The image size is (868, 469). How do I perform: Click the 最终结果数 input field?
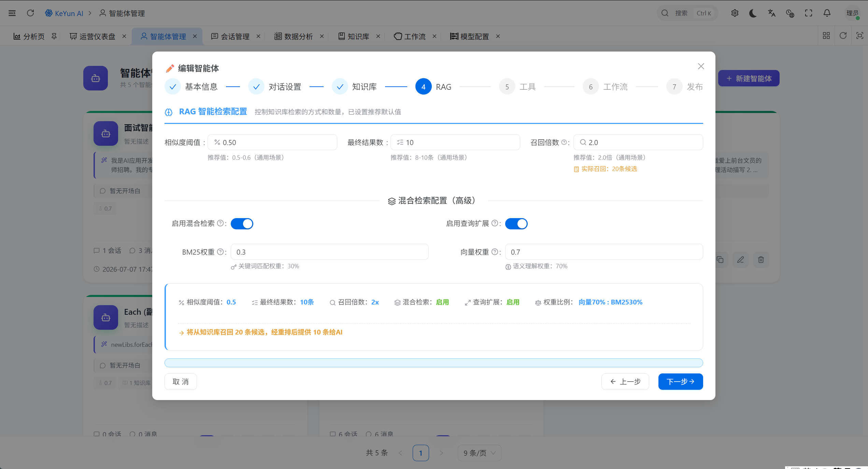tap(455, 142)
